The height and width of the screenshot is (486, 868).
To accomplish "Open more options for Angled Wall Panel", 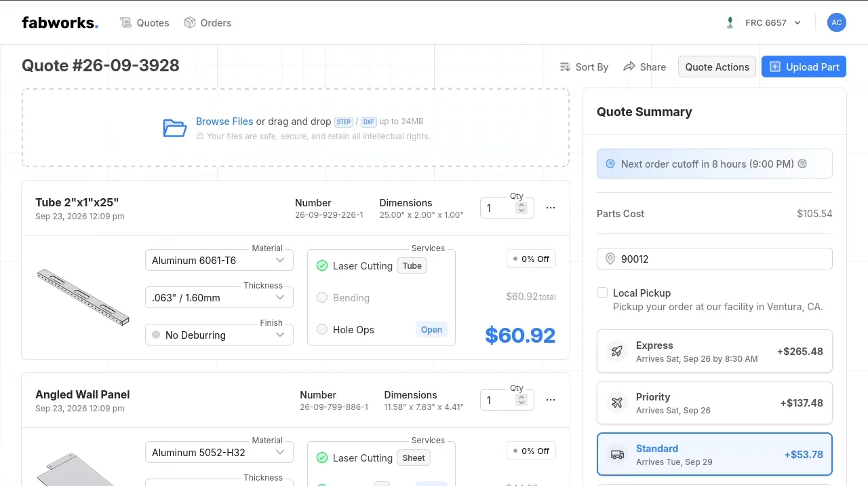I will (551, 400).
